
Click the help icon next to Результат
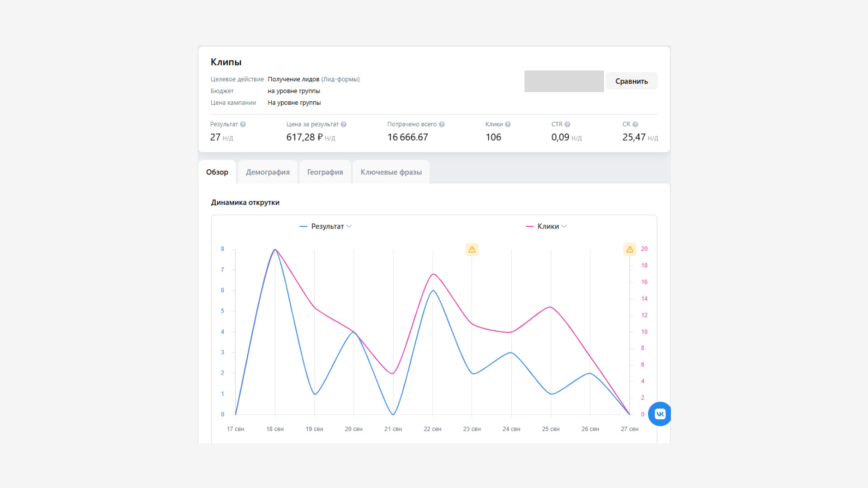tap(243, 124)
